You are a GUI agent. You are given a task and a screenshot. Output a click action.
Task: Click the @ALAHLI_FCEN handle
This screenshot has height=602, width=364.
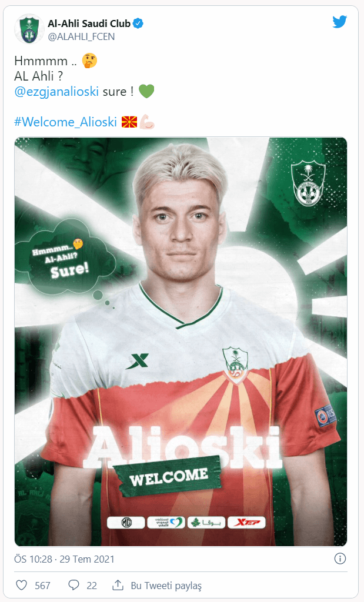point(81,36)
